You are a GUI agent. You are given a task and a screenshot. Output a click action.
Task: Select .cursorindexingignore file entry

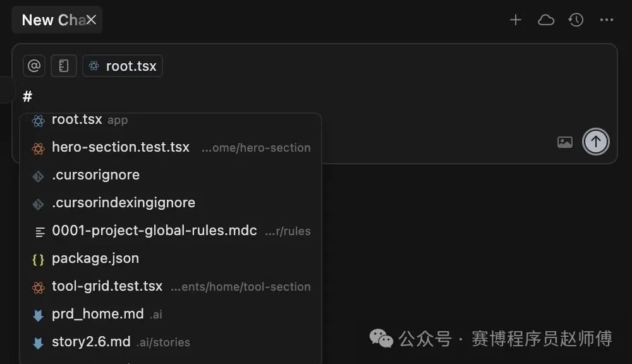(171, 203)
